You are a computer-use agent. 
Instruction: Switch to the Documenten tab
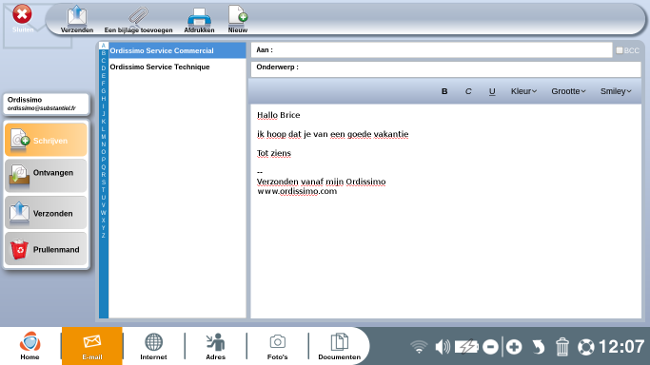339,346
